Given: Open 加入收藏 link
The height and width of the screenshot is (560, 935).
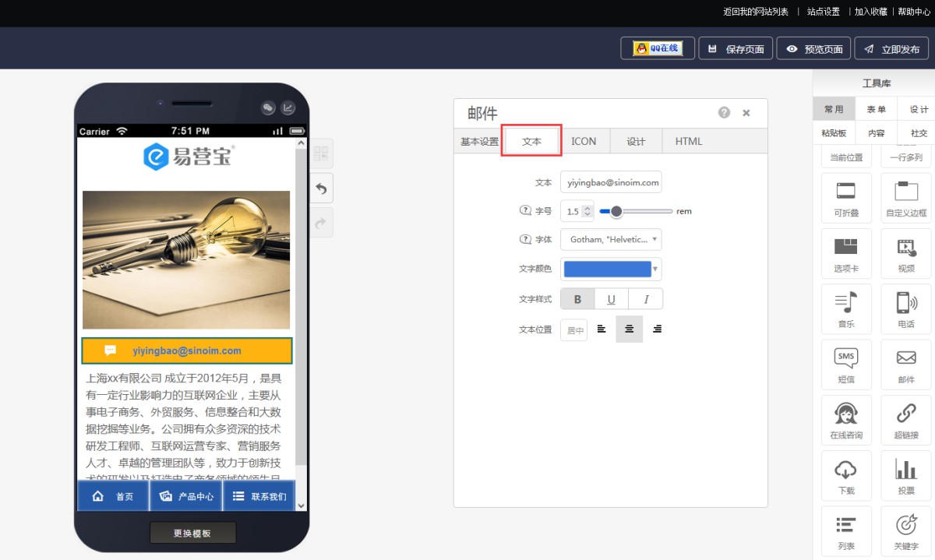Looking at the screenshot, I should pos(870,12).
